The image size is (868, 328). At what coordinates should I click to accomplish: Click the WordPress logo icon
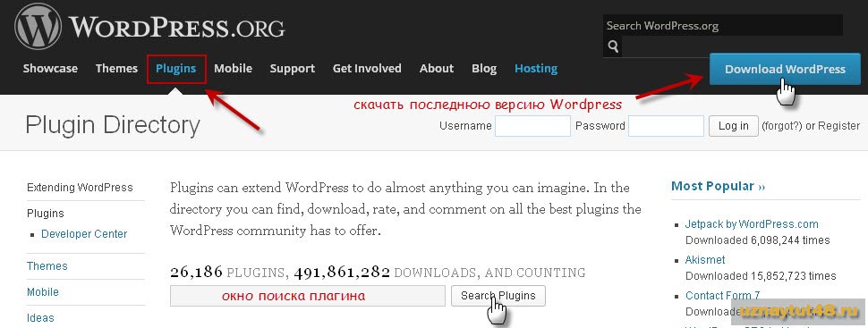click(38, 27)
